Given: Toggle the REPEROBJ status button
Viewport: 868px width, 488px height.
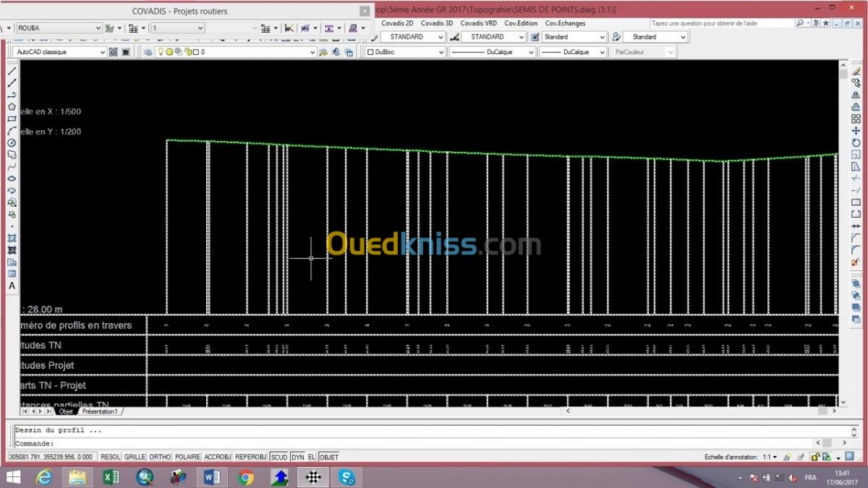Looking at the screenshot, I should coord(251,457).
